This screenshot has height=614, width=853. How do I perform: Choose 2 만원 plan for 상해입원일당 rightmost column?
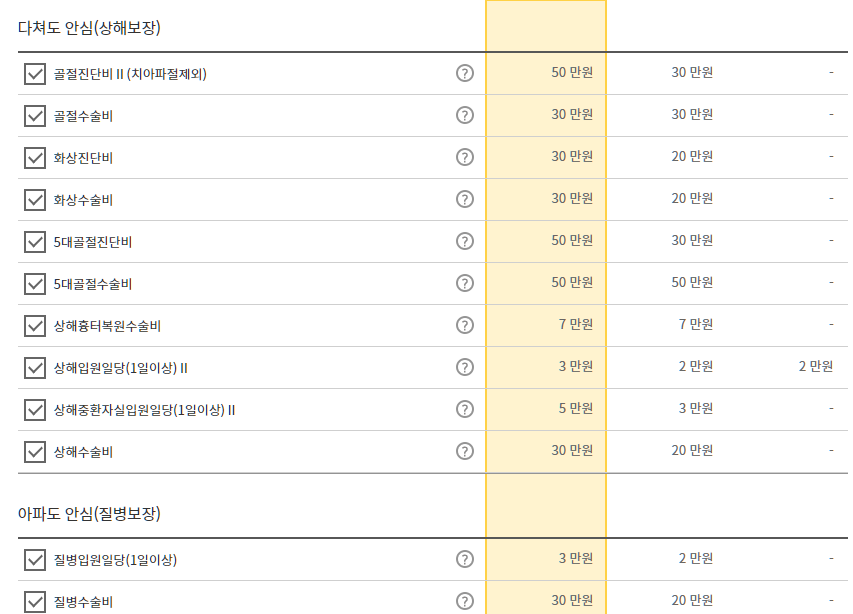tap(815, 367)
